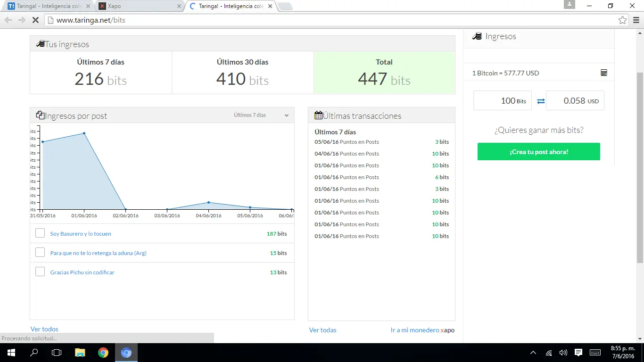Open the Action Center notification icon

(578, 353)
